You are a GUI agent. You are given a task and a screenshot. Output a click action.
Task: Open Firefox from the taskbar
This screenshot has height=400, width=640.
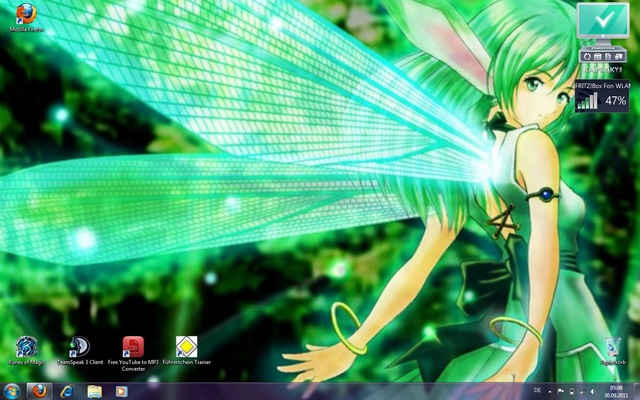click(40, 390)
